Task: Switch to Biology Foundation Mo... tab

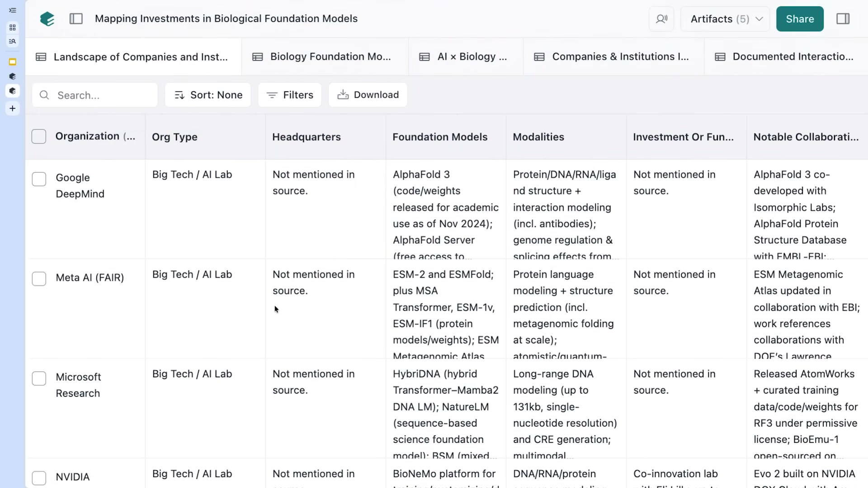Action: coord(325,57)
